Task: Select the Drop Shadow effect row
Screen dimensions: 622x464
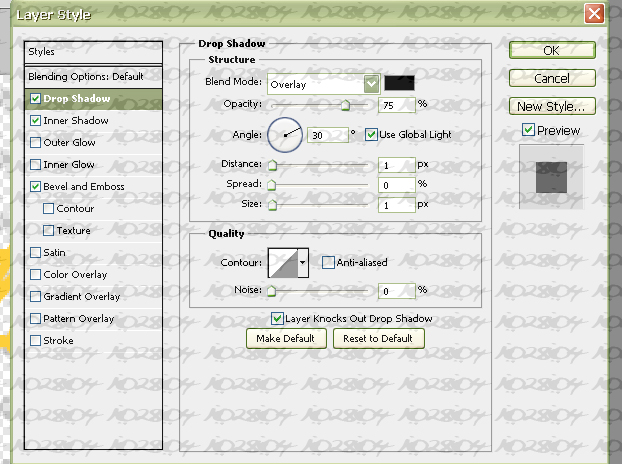Action: tap(93, 99)
